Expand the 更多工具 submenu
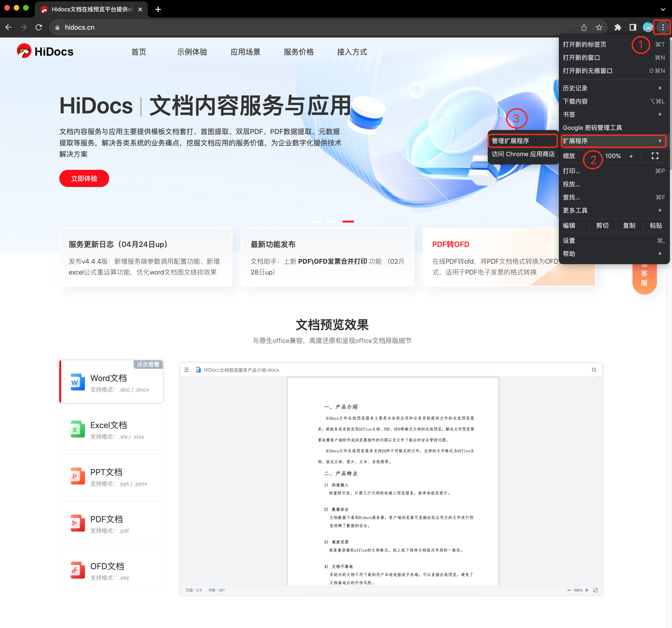Image resolution: width=672 pixels, height=628 pixels. pos(614,211)
